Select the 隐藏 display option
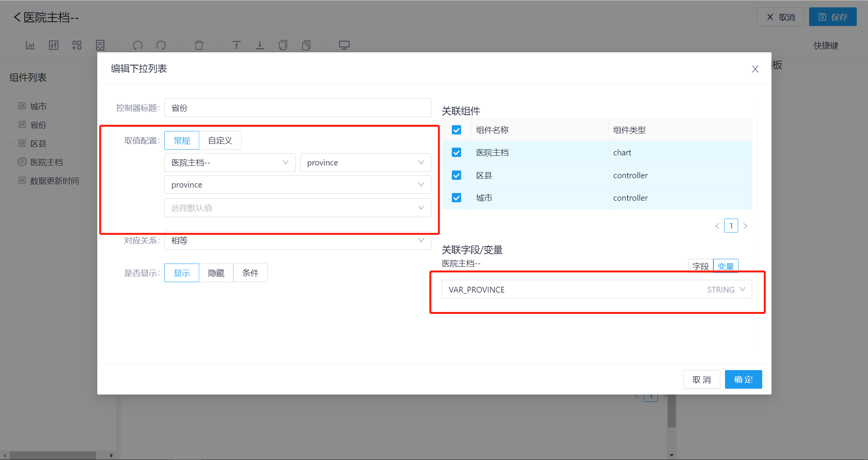 coord(216,273)
